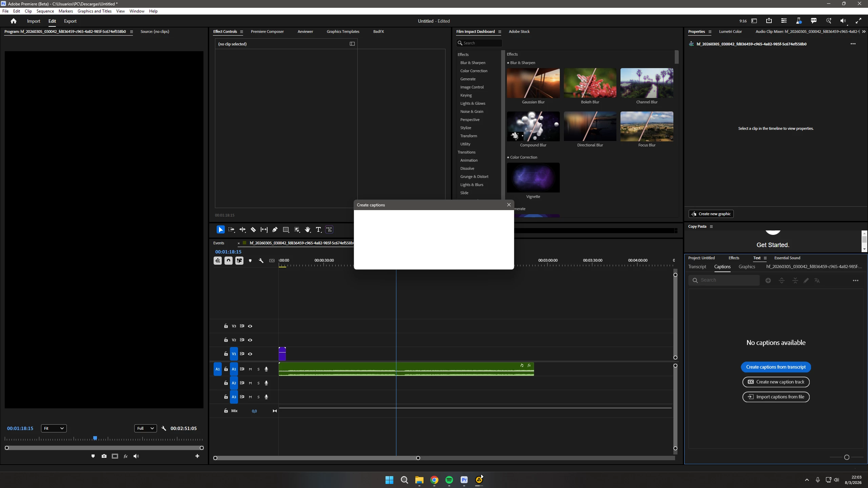Open Spotify from the taskbar
This screenshot has height=488, width=868.
(449, 480)
